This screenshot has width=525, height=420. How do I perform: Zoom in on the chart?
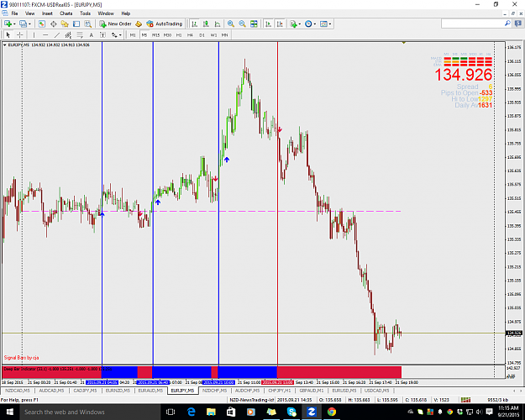coord(231,24)
